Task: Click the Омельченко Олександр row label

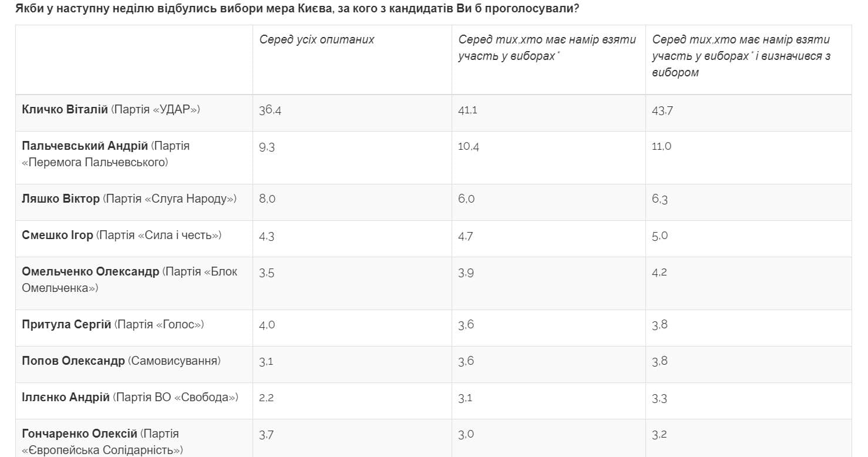Action: [90, 272]
